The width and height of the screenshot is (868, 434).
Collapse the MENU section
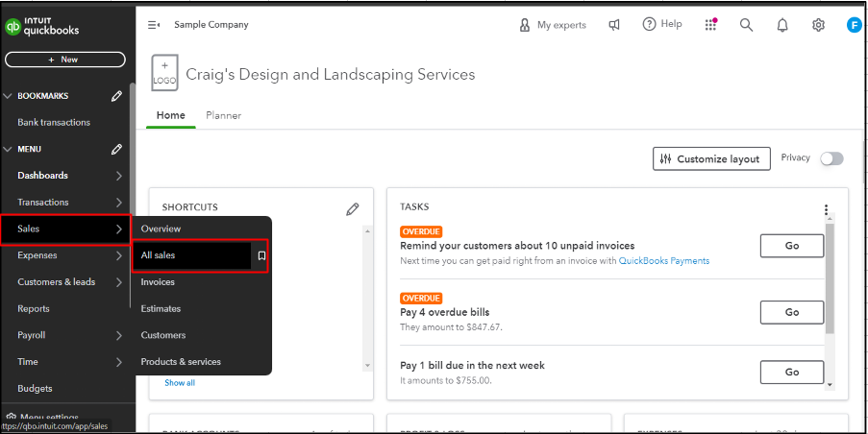click(9, 149)
